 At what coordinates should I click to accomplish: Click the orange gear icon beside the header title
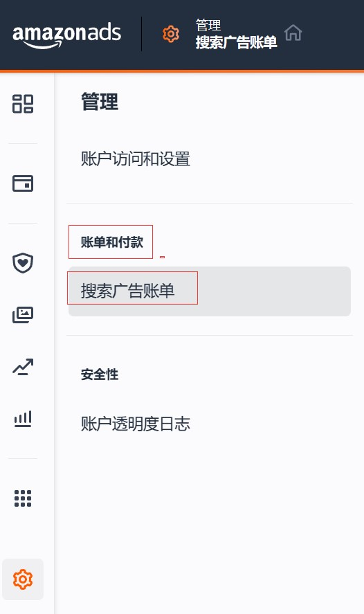171,34
